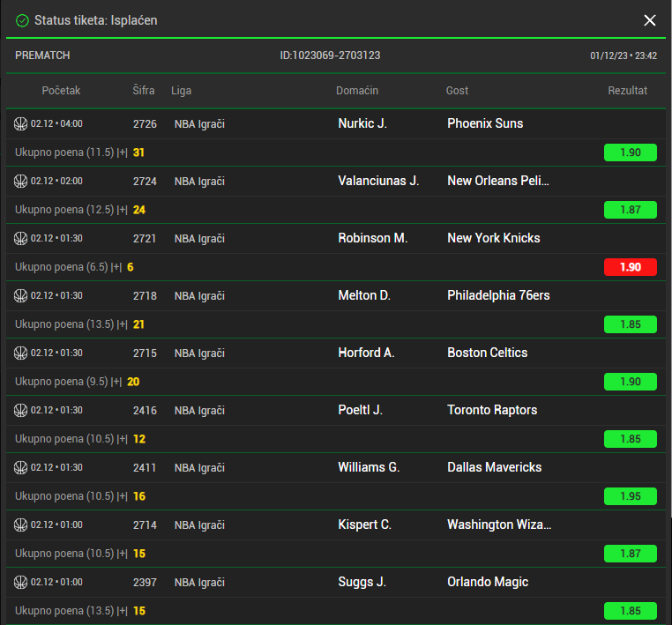
Task: Click basketball icon in Poeltl J. row
Action: tap(20, 411)
